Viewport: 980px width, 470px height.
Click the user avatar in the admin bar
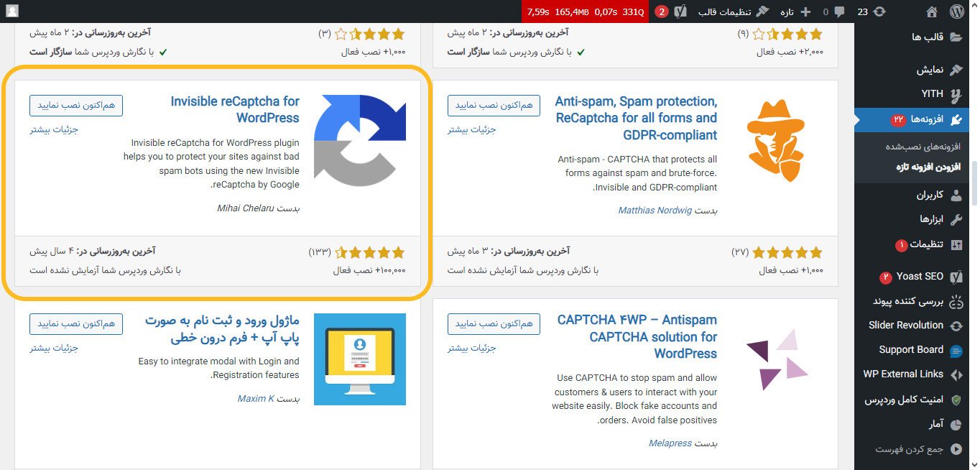(x=12, y=11)
